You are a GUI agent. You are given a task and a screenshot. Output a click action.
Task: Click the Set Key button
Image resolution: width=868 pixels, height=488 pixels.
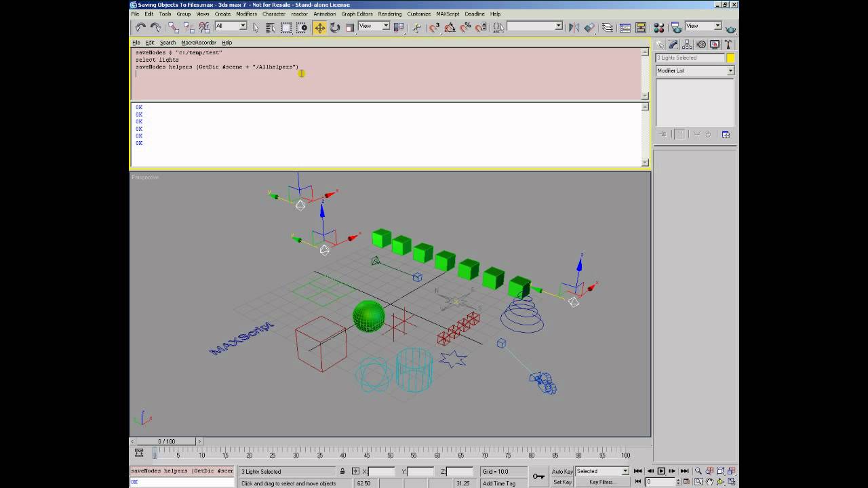(562, 482)
